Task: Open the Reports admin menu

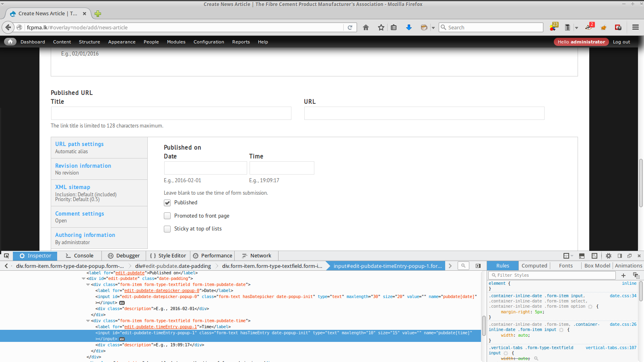Action: 241,42
